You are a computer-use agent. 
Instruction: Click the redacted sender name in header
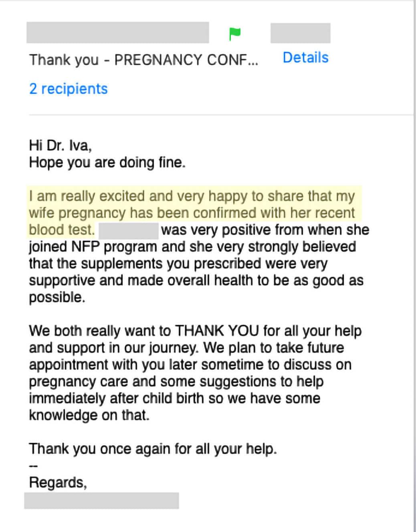[x=117, y=32]
